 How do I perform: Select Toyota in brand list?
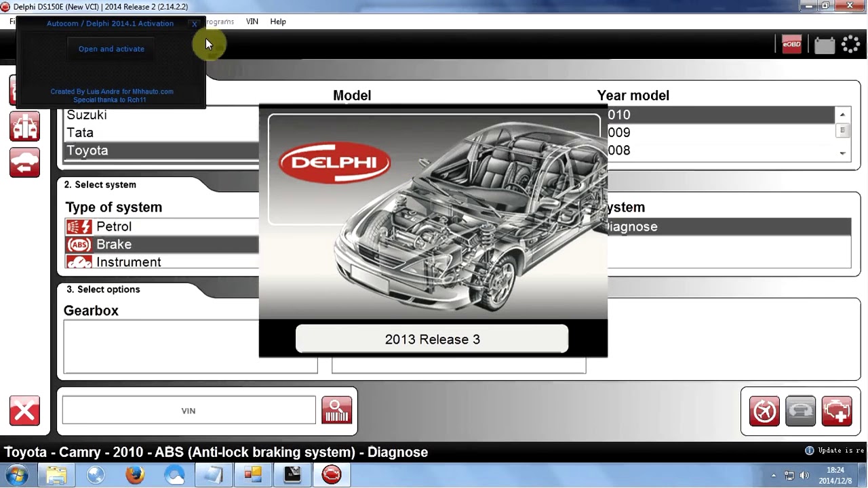(161, 150)
